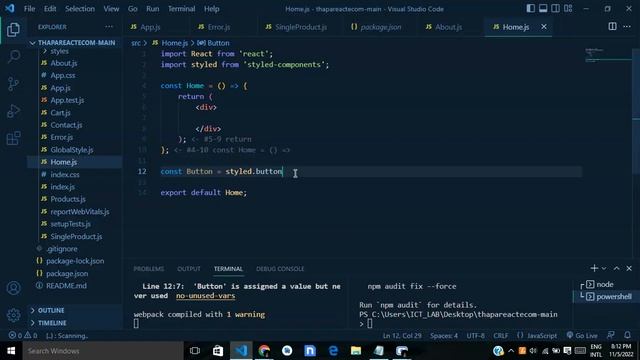Open Customize Layout button

pyautogui.click(x=568, y=8)
